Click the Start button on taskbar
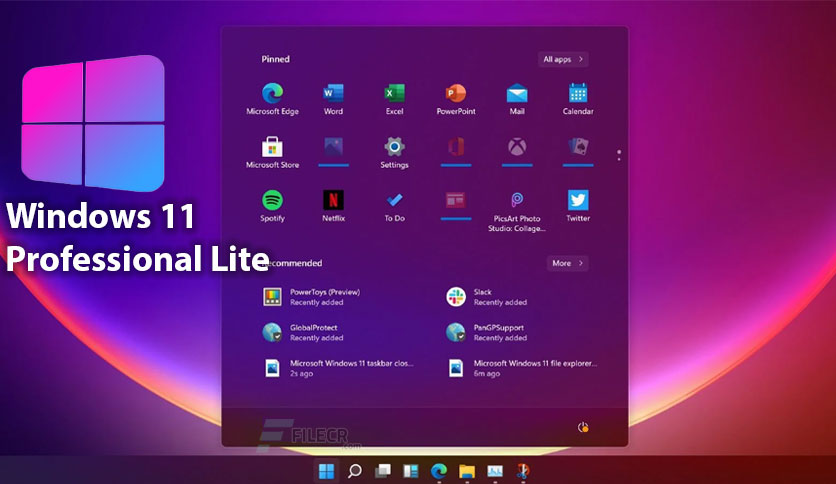836x484 pixels. [326, 471]
